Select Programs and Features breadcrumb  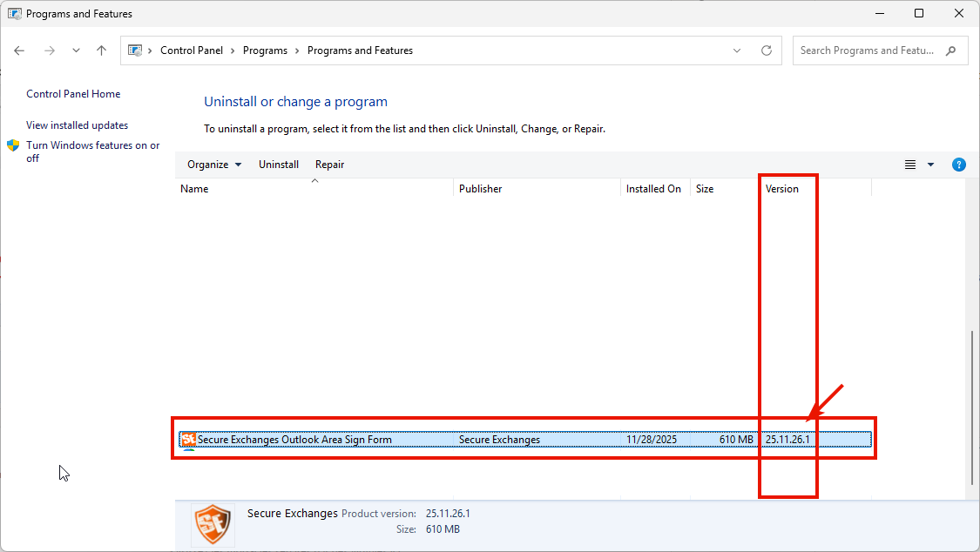[360, 50]
